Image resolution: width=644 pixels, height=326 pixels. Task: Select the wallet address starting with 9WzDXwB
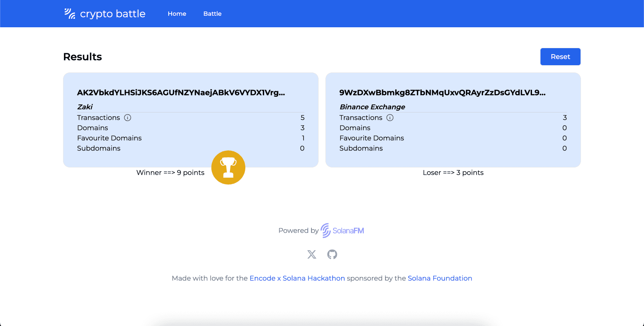click(442, 92)
